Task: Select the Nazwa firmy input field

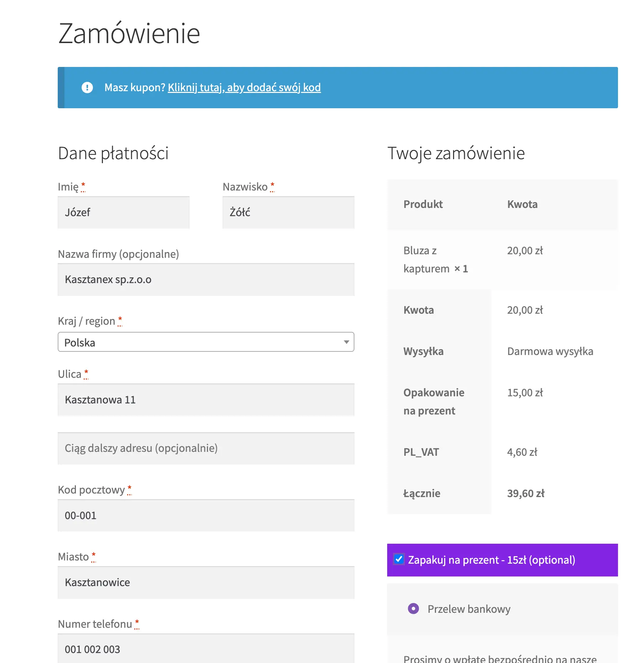Action: click(x=206, y=280)
